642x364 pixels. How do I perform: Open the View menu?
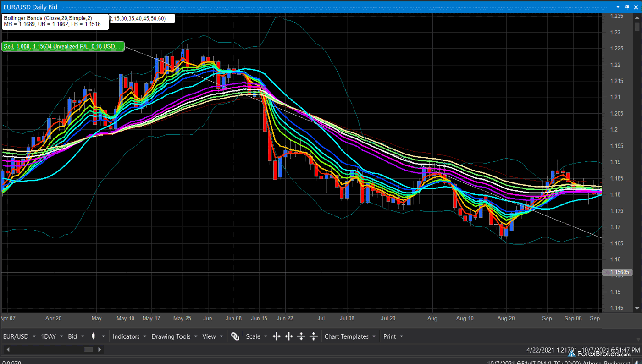212,336
